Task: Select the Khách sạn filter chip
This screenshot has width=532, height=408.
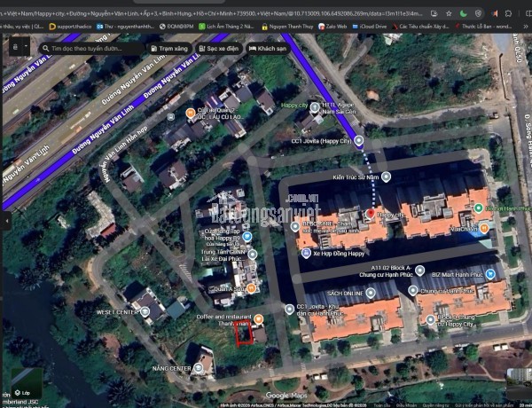Action: coord(268,49)
